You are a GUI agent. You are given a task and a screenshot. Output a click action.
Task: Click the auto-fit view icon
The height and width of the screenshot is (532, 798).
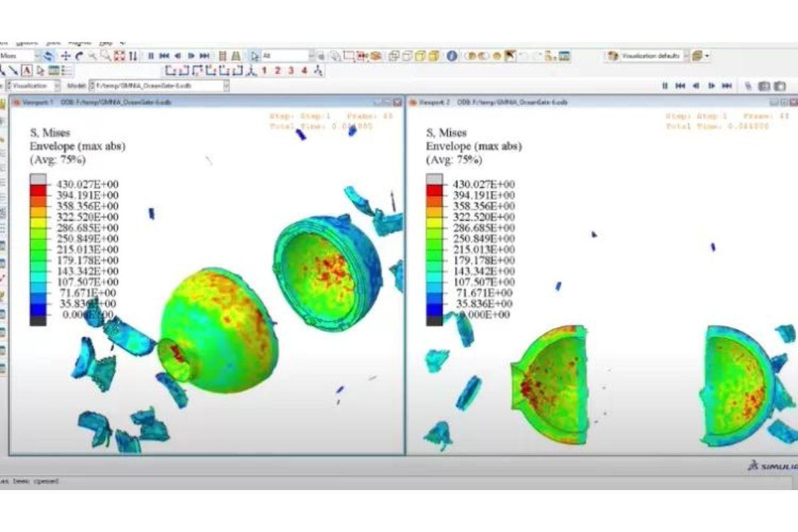point(120,57)
